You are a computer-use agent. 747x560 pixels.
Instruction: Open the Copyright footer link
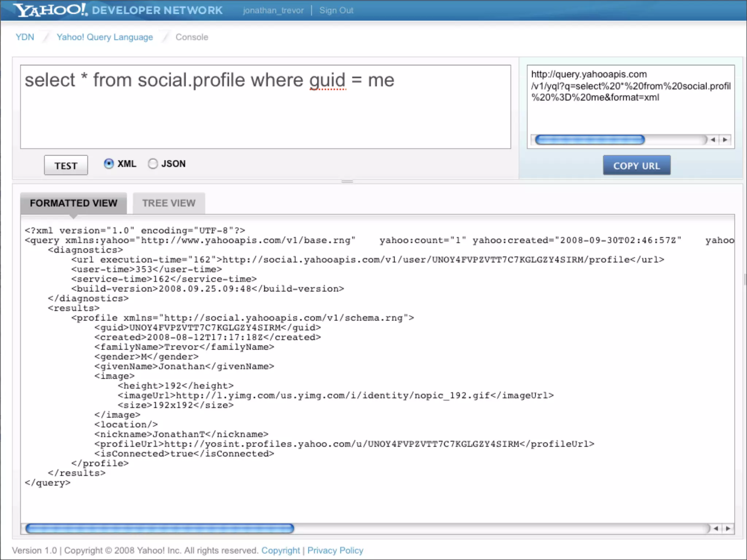(x=280, y=551)
